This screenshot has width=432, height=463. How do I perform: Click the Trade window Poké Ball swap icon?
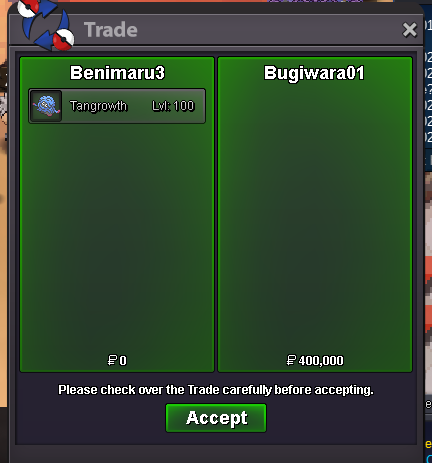click(46, 25)
